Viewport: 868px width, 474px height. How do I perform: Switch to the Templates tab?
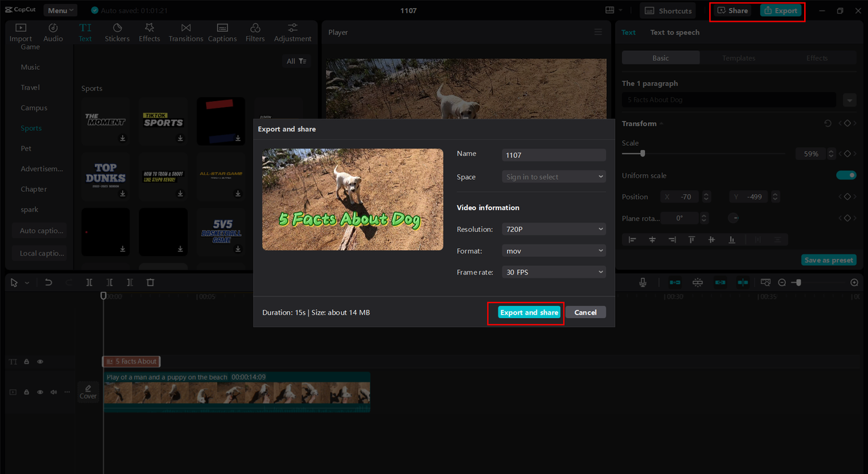(x=738, y=58)
